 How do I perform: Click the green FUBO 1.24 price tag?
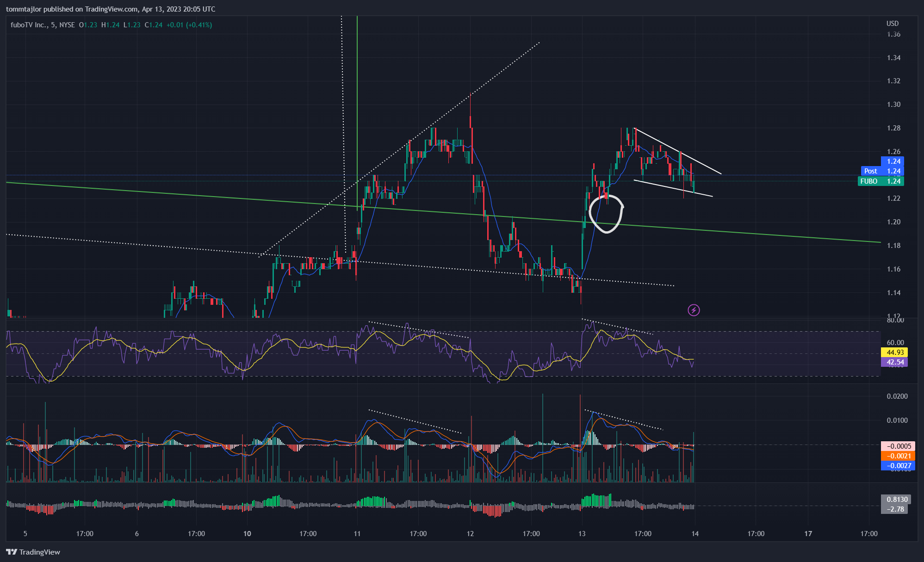(x=881, y=181)
